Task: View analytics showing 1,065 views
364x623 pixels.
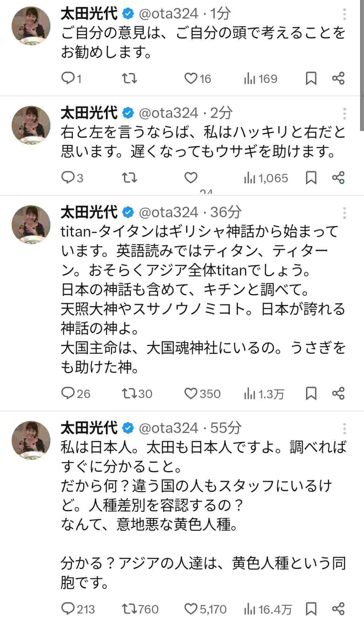Action: tap(266, 178)
